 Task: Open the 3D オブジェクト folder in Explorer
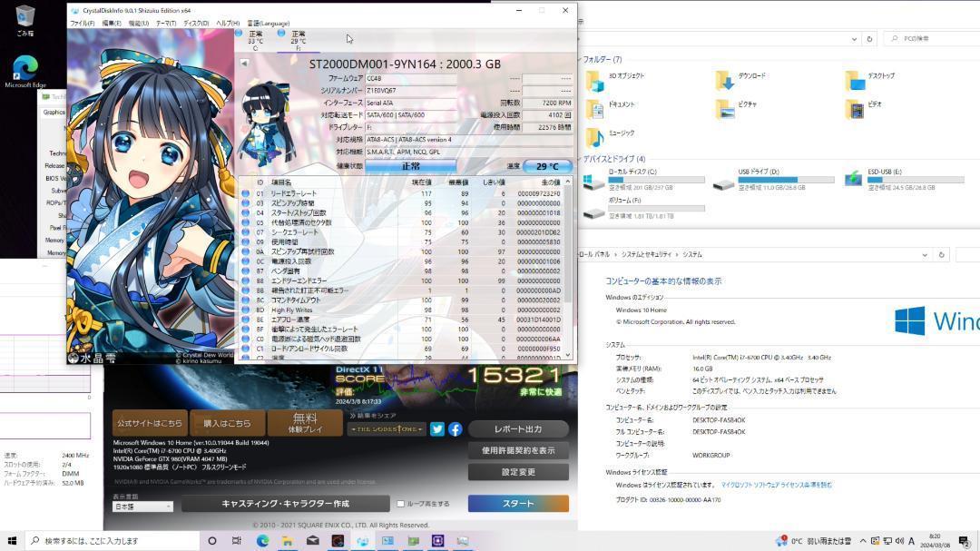click(615, 82)
